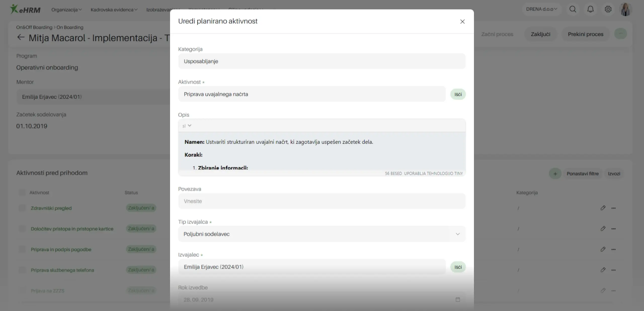
Task: Click into the Povezava input field
Action: tap(322, 201)
